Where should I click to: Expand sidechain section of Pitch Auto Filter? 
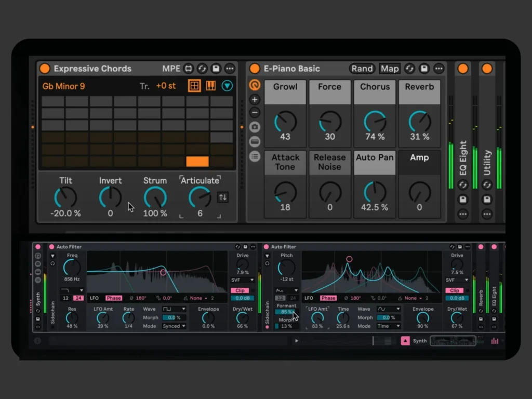268,256
